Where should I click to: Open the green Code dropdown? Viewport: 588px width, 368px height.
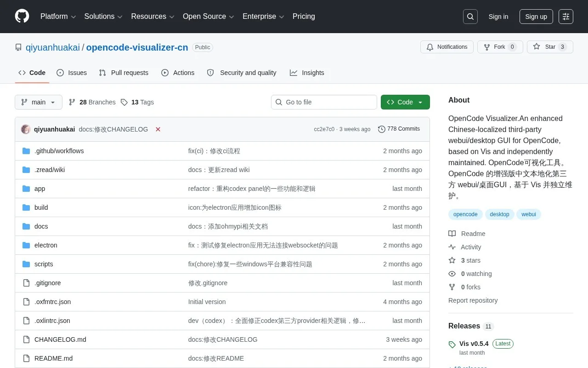(x=405, y=102)
